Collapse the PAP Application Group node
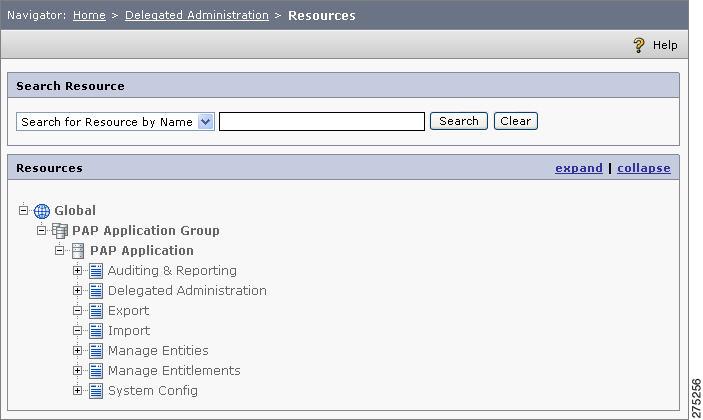This screenshot has height=420, width=703. point(42,230)
